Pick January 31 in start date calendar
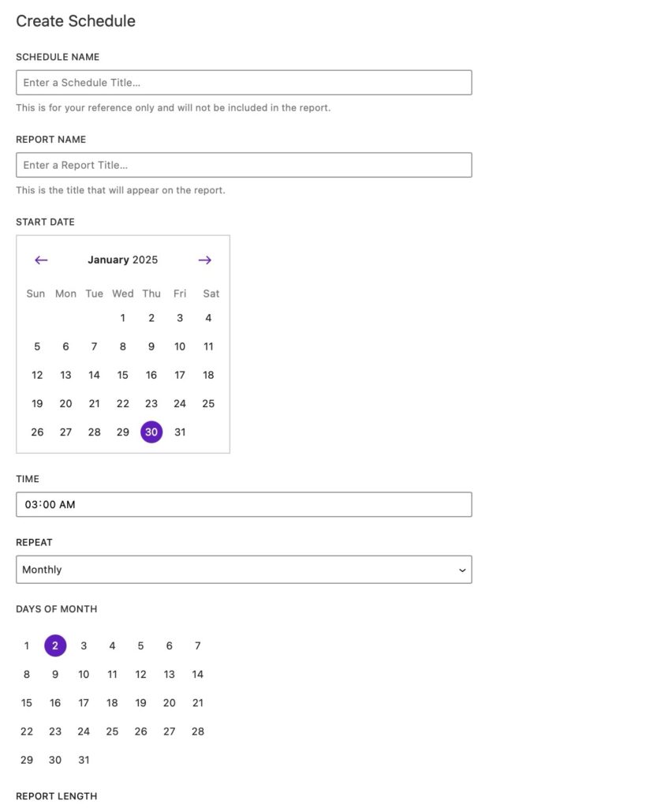 pos(180,432)
